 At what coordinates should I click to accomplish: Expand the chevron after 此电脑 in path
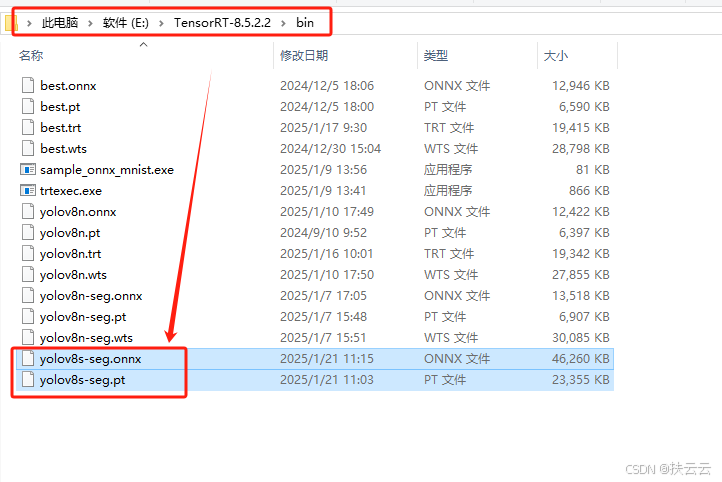click(x=90, y=23)
